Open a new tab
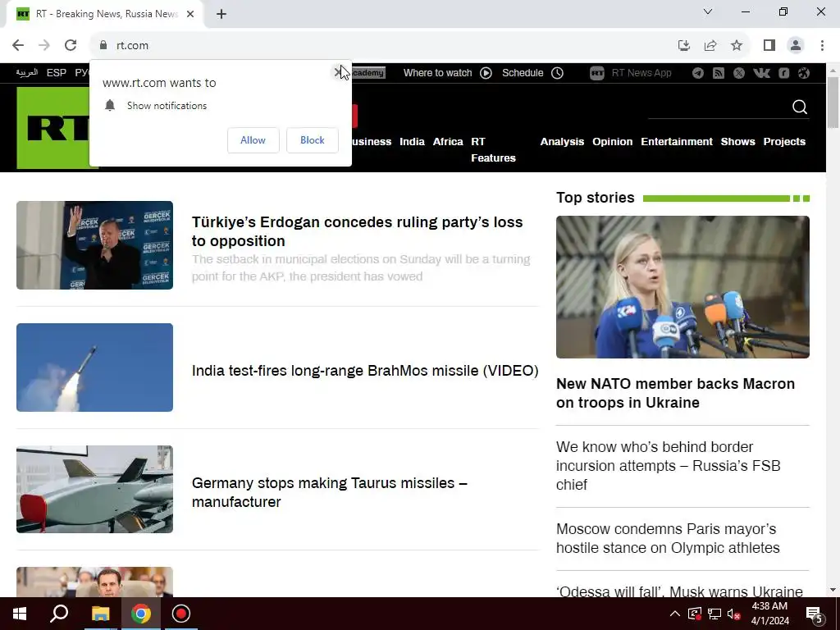 pos(221,14)
